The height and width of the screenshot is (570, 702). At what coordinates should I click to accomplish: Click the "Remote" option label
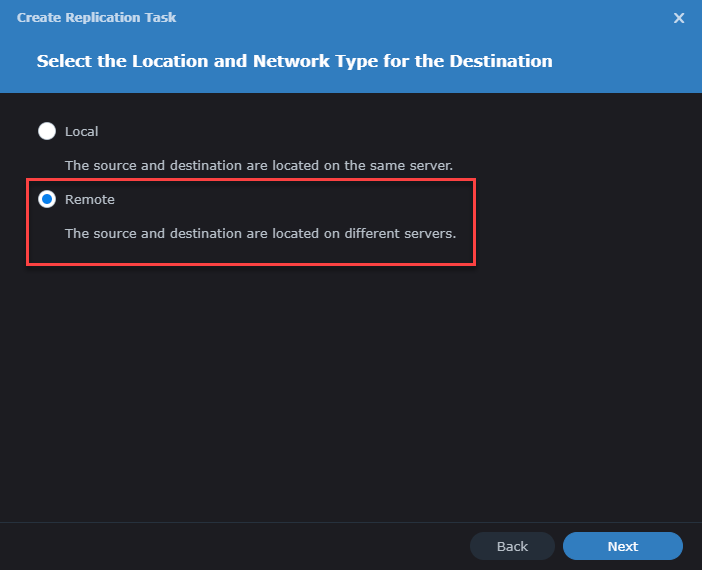pos(90,200)
